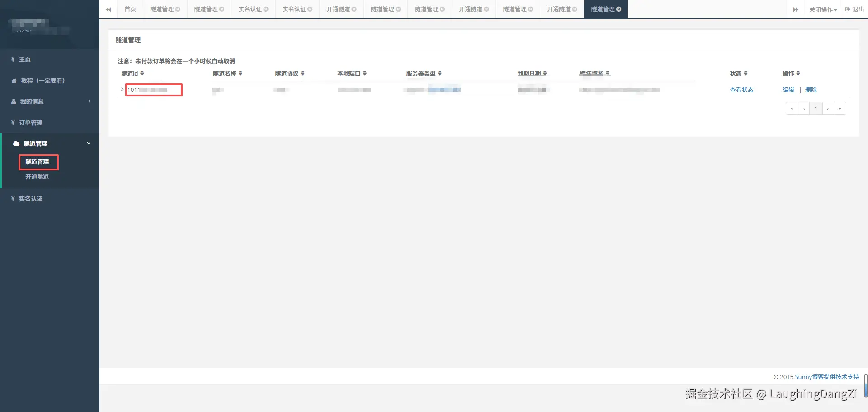Sort by the 到期日期 column arrows

click(x=545, y=73)
